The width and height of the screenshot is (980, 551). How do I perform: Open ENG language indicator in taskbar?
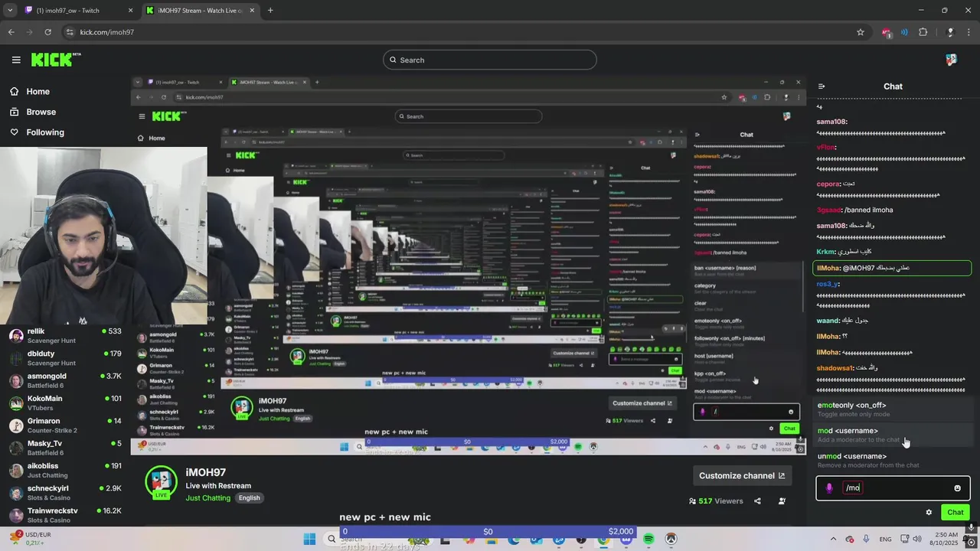point(885,539)
